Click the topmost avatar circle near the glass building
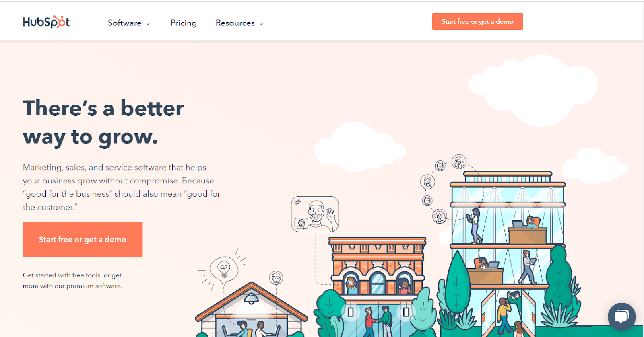 coord(459,162)
